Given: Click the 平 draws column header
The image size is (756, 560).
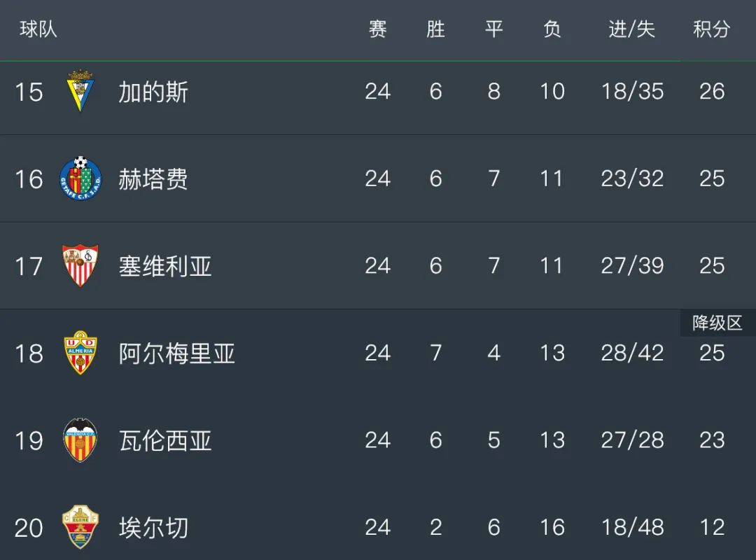Looking at the screenshot, I should click(x=493, y=29).
